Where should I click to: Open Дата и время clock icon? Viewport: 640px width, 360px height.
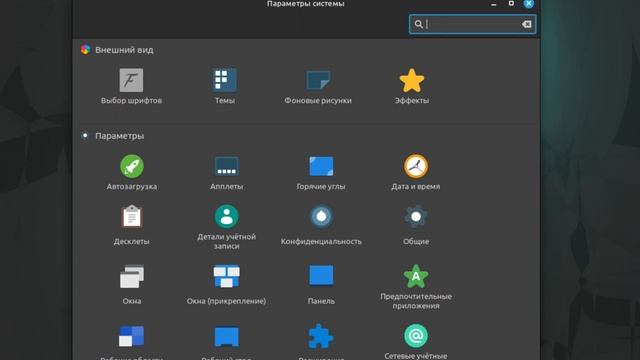click(x=416, y=166)
